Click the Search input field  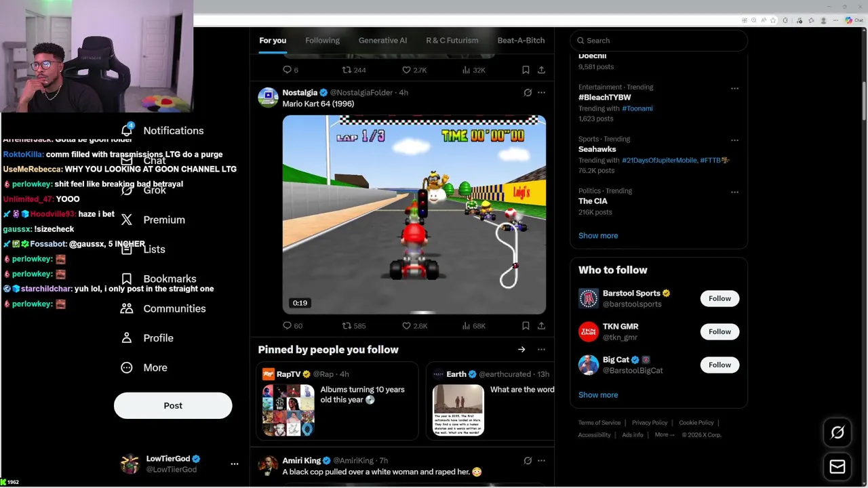point(658,41)
